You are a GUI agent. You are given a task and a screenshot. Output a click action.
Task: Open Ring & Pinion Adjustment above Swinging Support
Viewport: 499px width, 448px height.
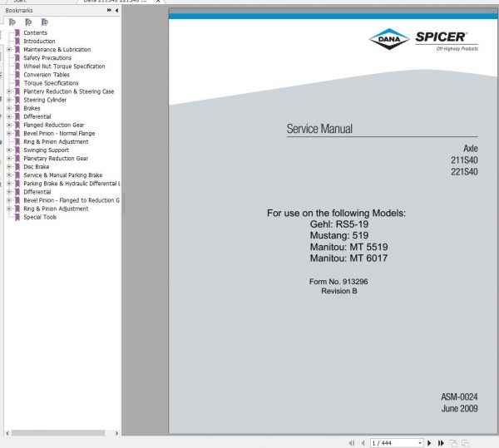pyautogui.click(x=56, y=141)
